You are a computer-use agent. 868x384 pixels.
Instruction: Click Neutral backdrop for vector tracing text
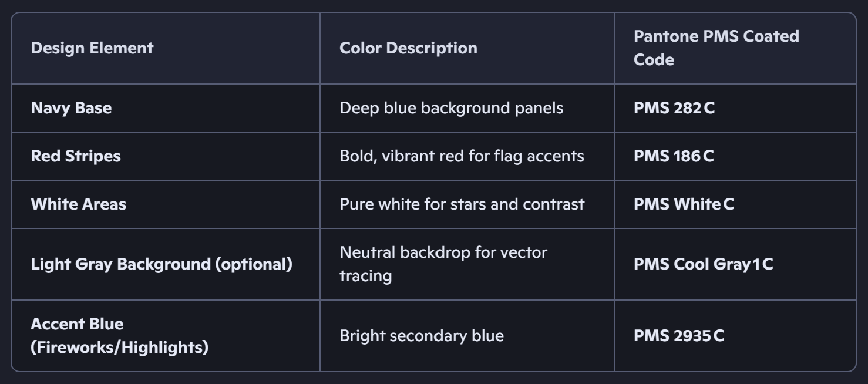click(443, 264)
